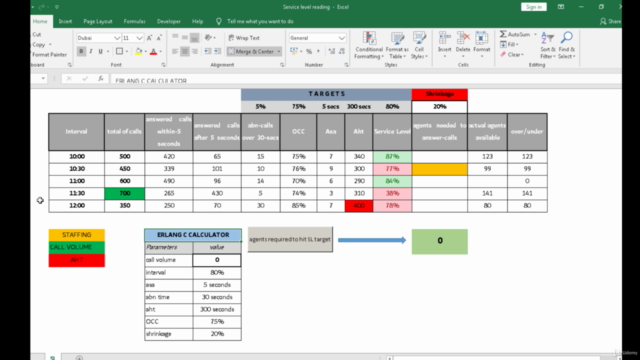Viewport: 640px width, 360px height.
Task: Decrease font size with the smaller A
Action: (159, 38)
